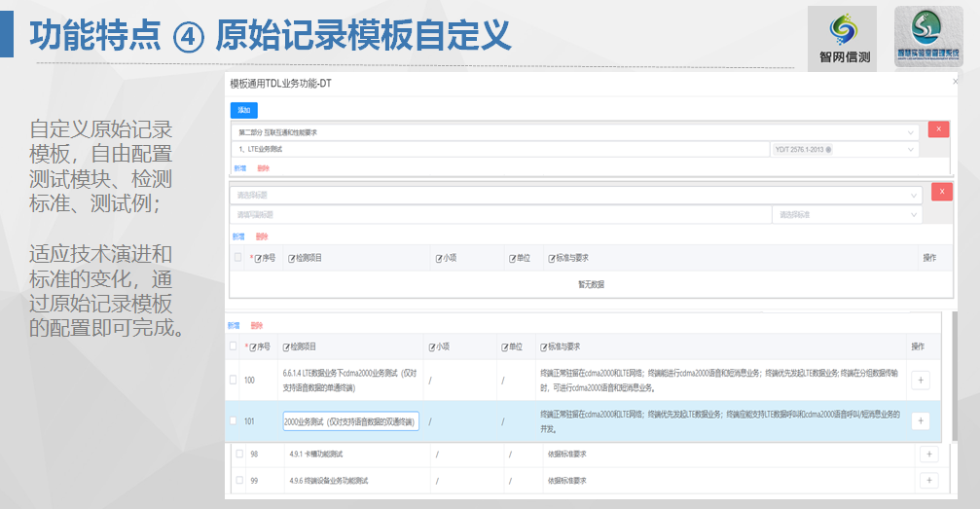The height and width of the screenshot is (509, 980).
Task: Click 删除 under the LTE业务测试 section
Action: (x=263, y=168)
